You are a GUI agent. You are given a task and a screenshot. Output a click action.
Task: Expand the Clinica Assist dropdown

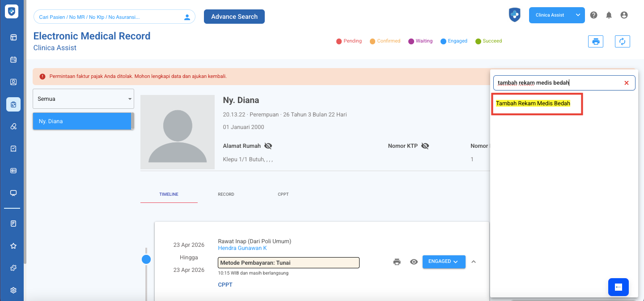(578, 15)
